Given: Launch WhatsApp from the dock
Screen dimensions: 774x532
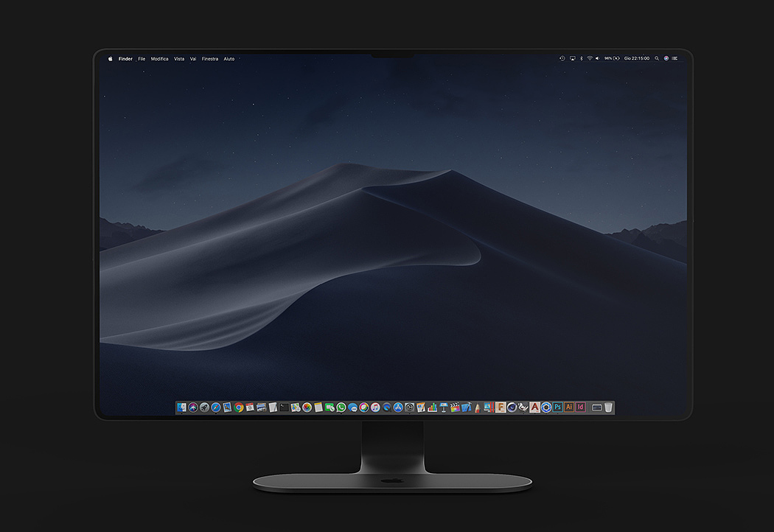Looking at the screenshot, I should 341,407.
